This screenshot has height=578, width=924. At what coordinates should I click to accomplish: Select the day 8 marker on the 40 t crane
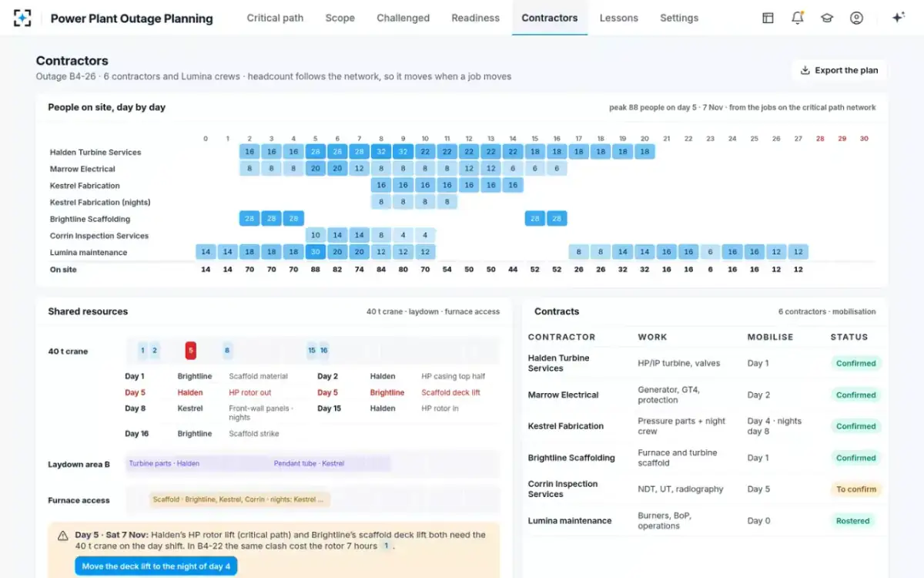point(227,351)
